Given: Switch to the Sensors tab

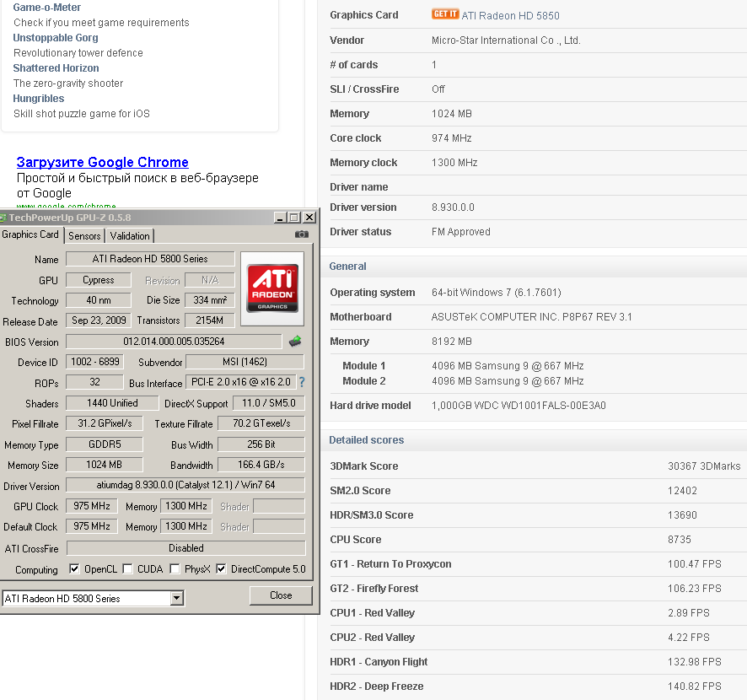Looking at the screenshot, I should [84, 236].
